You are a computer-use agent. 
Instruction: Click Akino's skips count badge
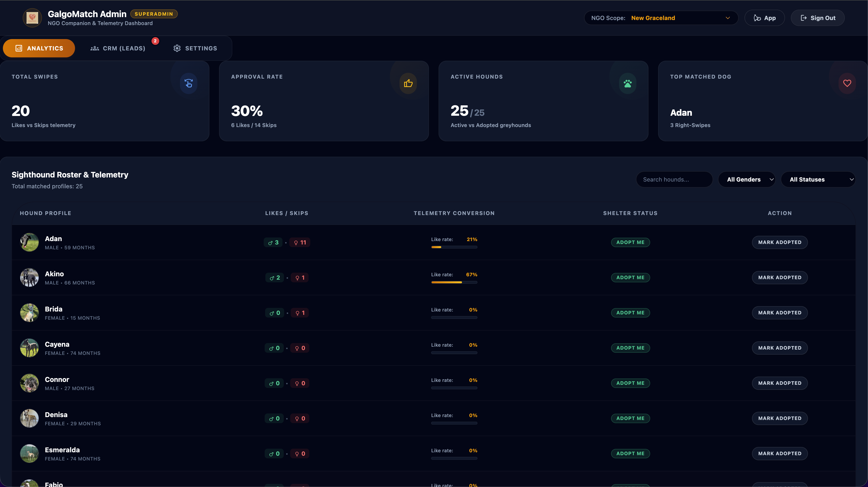(300, 278)
